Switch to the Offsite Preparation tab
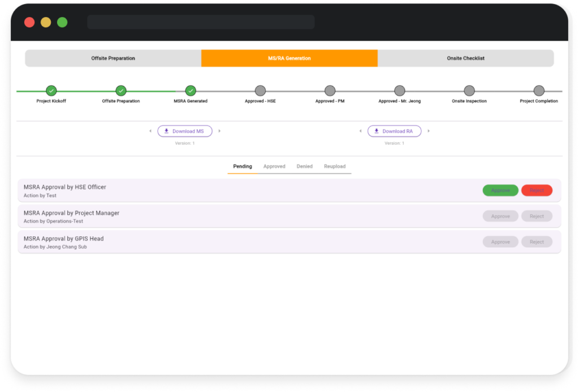Screen dimensions: 579x392 point(113,58)
